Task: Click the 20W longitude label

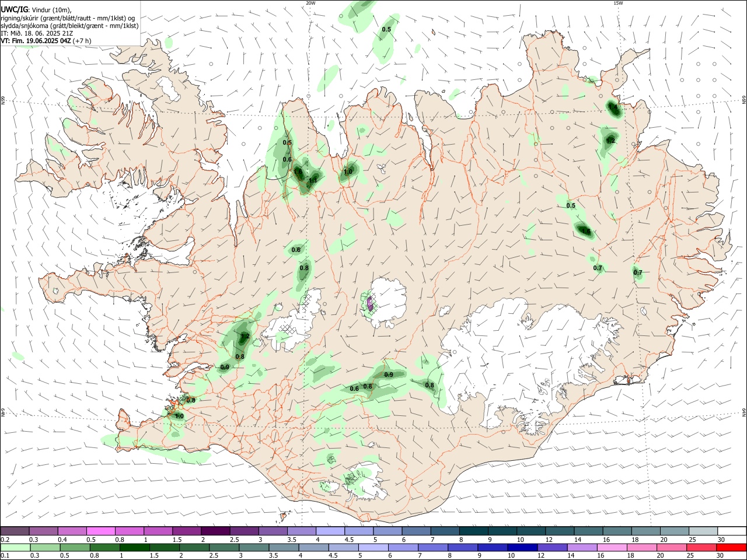Action: tap(310, 3)
